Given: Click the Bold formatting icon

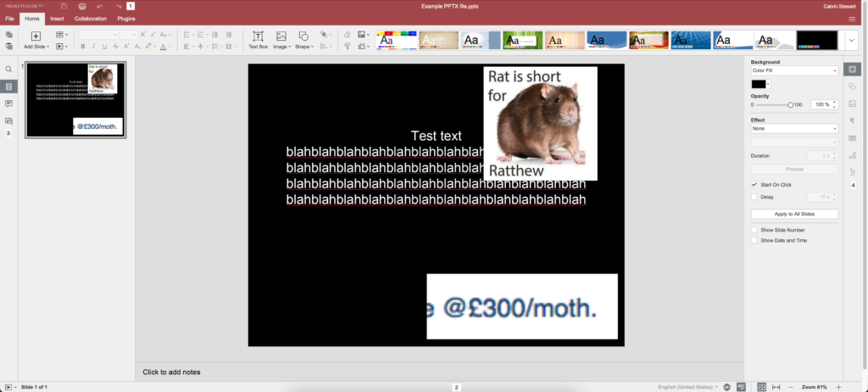Looking at the screenshot, I should (83, 46).
